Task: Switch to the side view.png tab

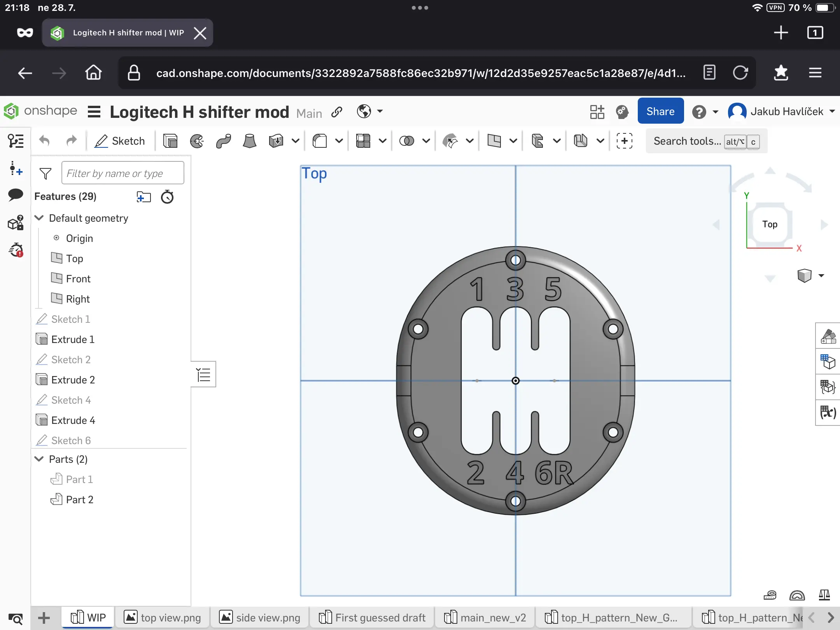Action: coord(260,618)
